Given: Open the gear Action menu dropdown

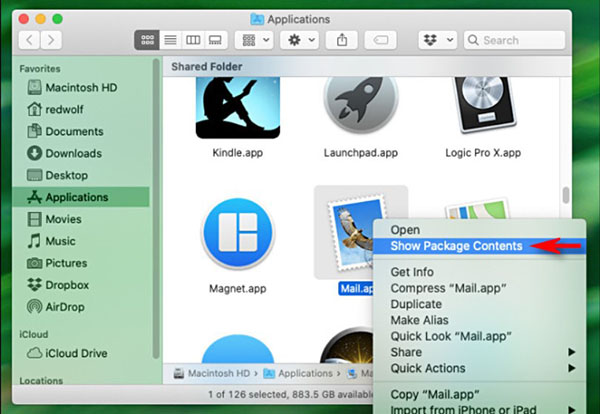Looking at the screenshot, I should click(299, 40).
